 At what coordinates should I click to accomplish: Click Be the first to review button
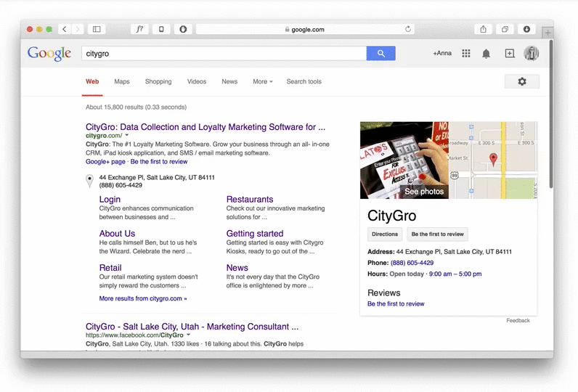click(x=437, y=234)
